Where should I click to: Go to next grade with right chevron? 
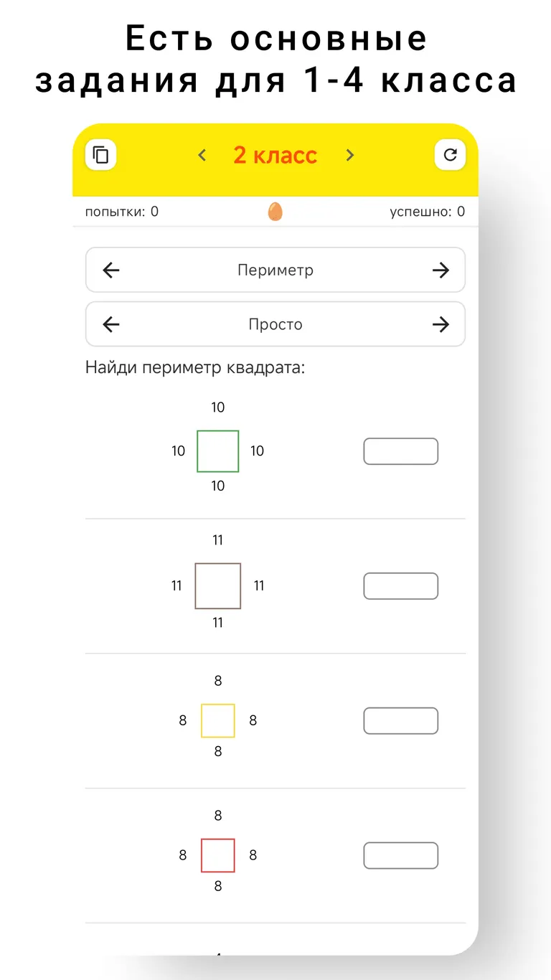pyautogui.click(x=349, y=155)
